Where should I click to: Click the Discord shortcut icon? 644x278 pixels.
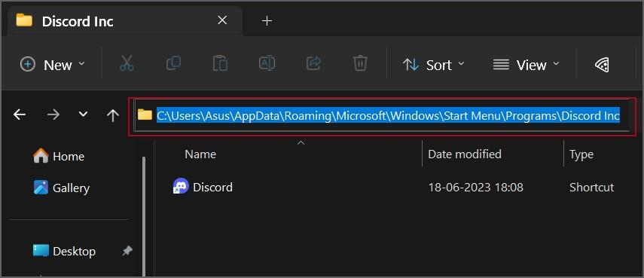[181, 186]
